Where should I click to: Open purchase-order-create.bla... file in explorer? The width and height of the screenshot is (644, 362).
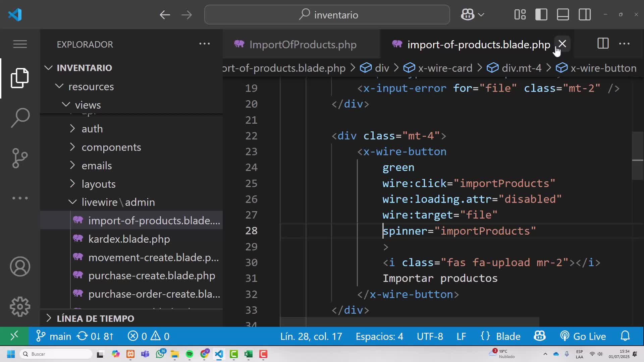(x=131, y=294)
